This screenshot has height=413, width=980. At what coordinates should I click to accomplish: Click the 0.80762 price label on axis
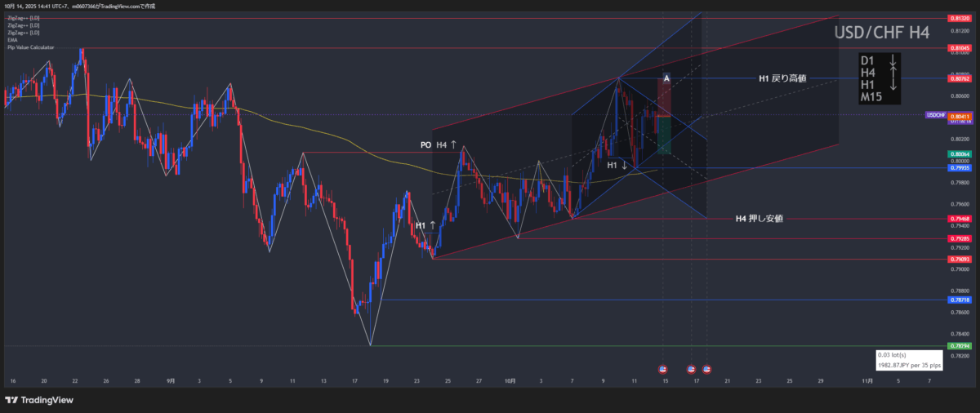tap(959, 79)
